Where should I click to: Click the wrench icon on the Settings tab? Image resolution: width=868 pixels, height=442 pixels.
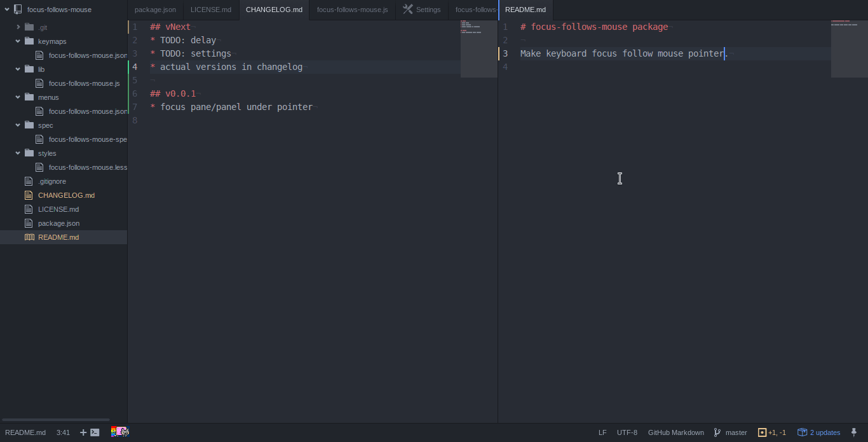tap(407, 10)
